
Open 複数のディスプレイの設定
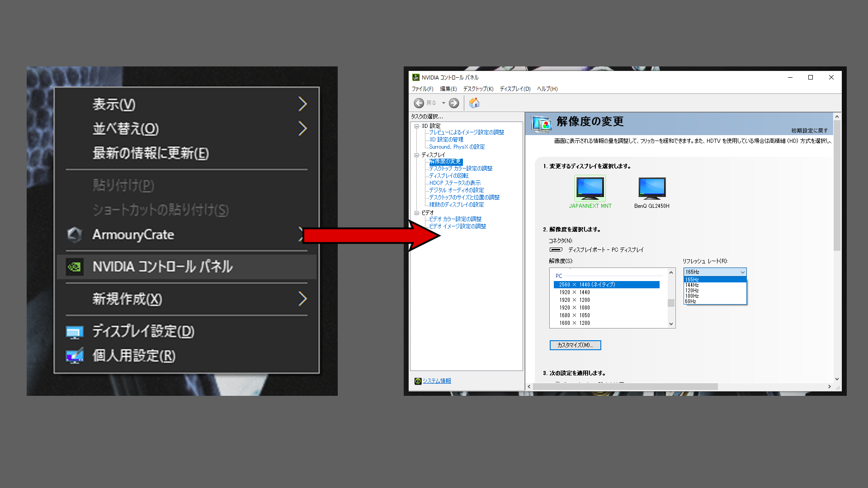(457, 205)
